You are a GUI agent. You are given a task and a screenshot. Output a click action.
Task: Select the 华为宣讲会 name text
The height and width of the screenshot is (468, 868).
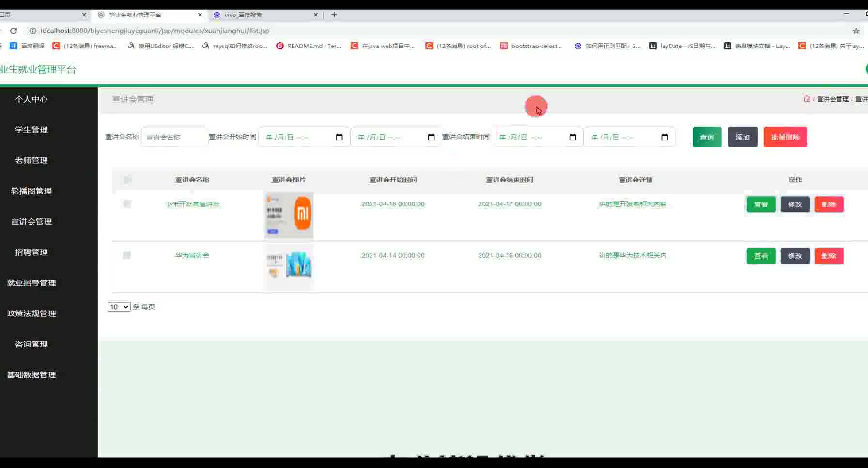pyautogui.click(x=192, y=255)
